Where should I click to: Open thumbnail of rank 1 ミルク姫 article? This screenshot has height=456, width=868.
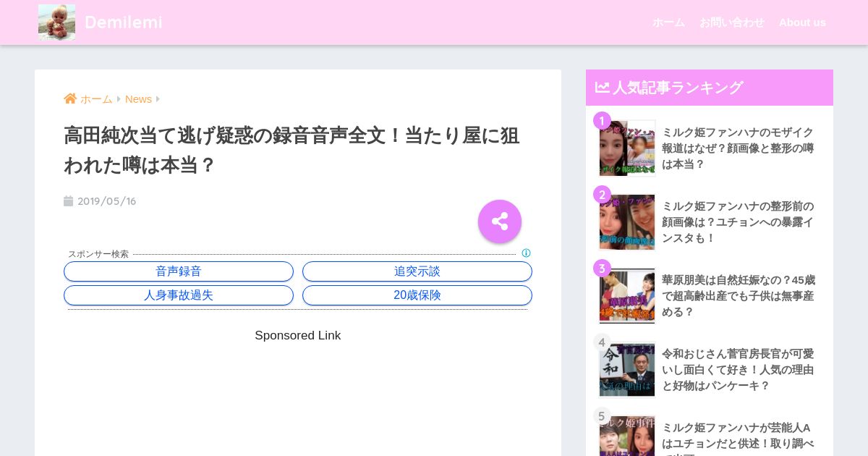pyautogui.click(x=627, y=148)
